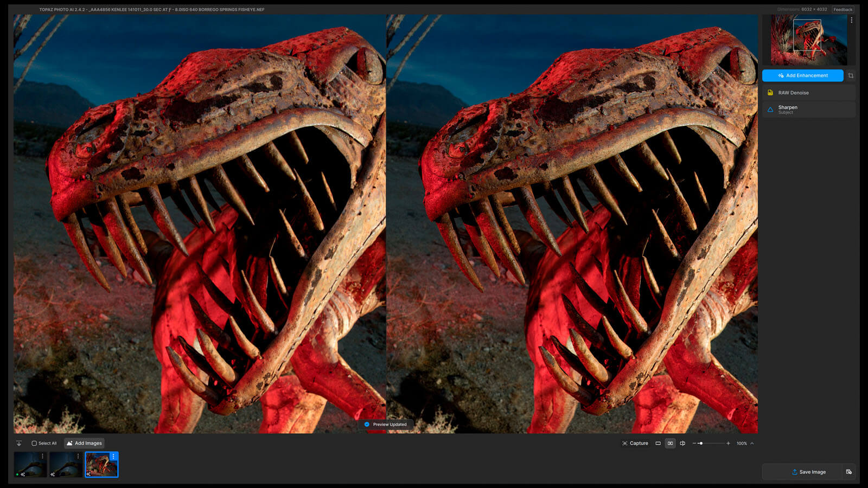Check the Select All checkbox
This screenshot has height=488, width=868.
34,444
